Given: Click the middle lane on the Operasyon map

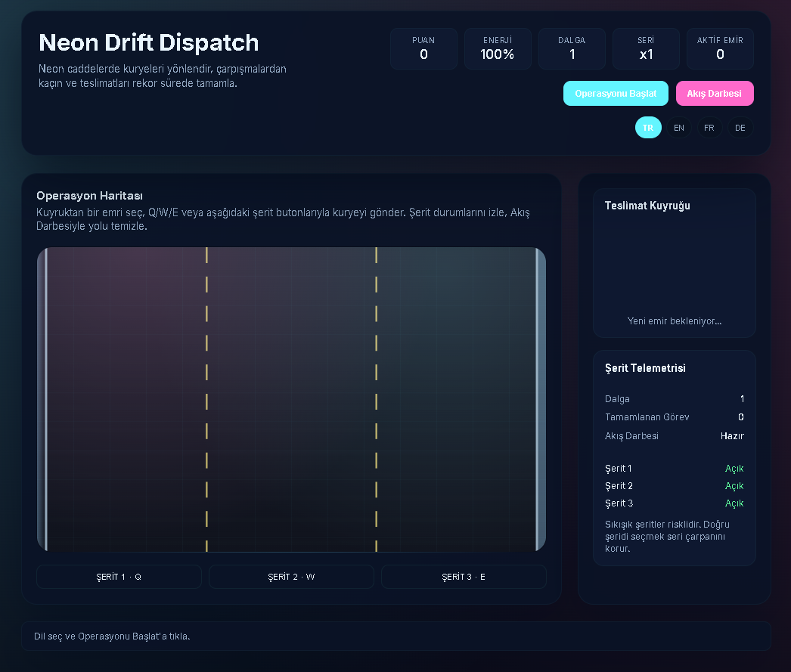Looking at the screenshot, I should (291, 399).
